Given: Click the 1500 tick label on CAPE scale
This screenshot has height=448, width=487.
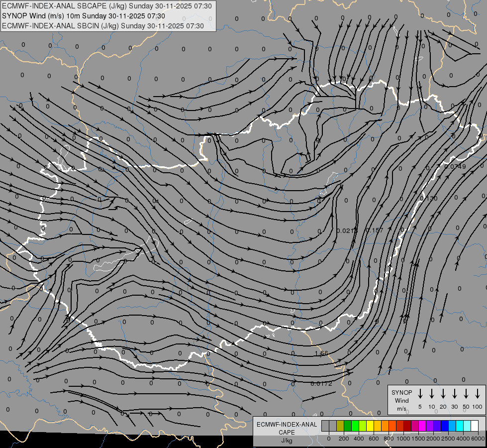Looking at the screenshot, I should (x=418, y=439).
